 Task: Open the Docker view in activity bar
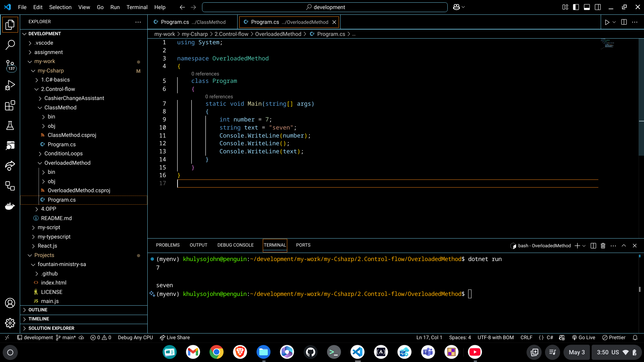(x=10, y=206)
